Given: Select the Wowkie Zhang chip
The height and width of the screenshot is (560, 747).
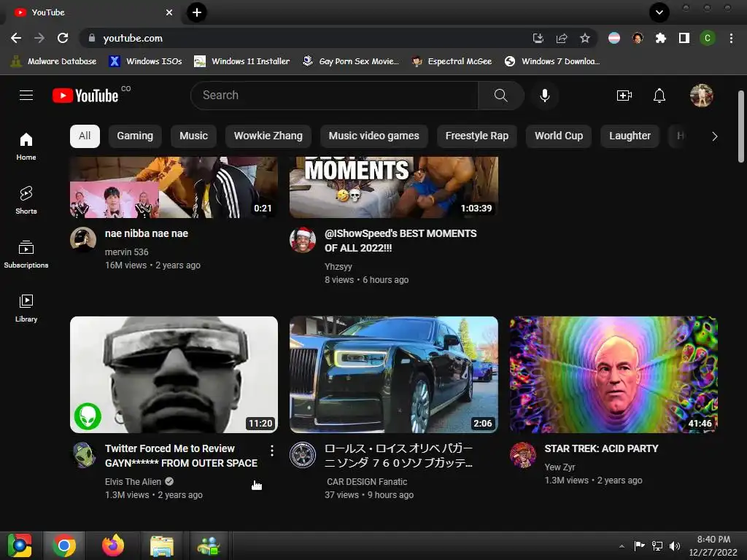Looking at the screenshot, I should pyautogui.click(x=268, y=136).
